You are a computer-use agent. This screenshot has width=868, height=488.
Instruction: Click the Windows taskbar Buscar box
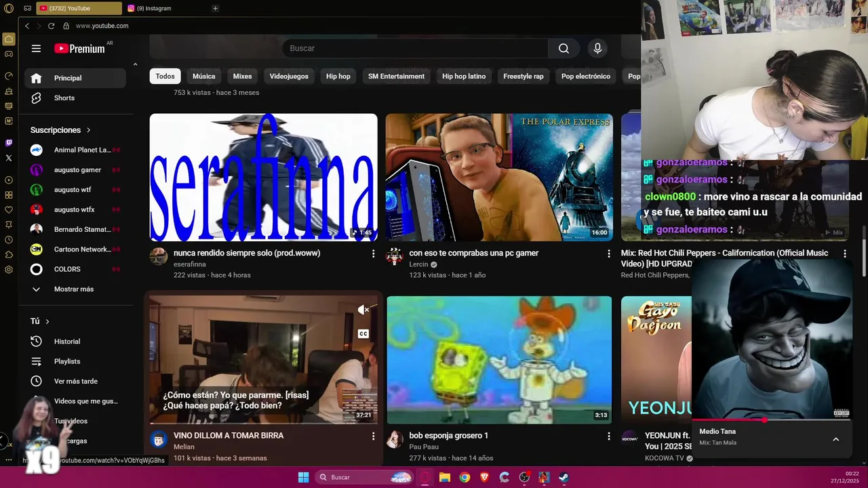[x=364, y=477]
